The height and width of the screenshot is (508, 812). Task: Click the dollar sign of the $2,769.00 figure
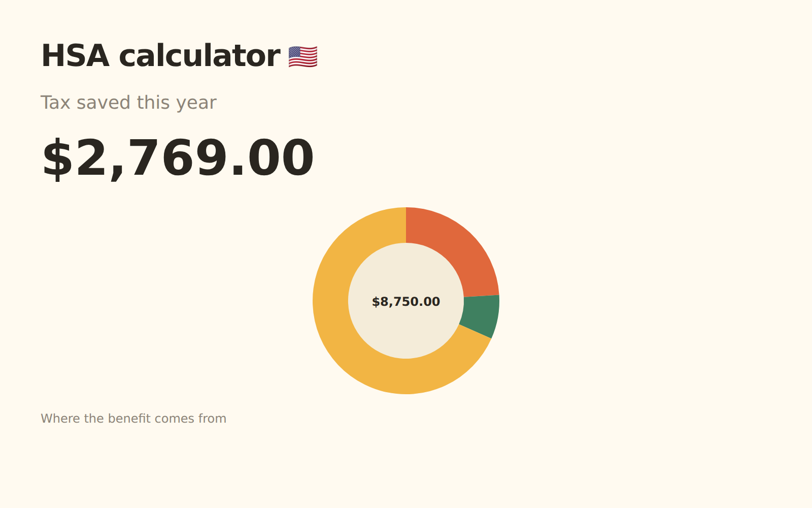tap(58, 159)
